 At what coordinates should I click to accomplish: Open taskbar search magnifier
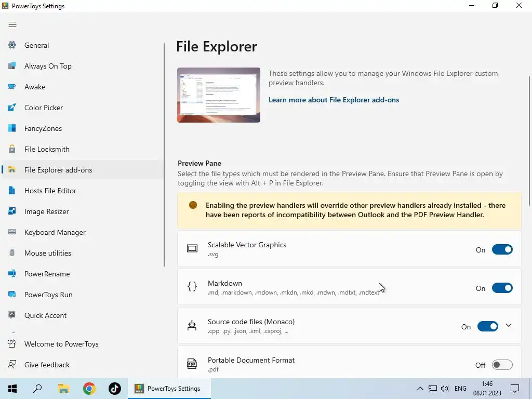click(37, 389)
